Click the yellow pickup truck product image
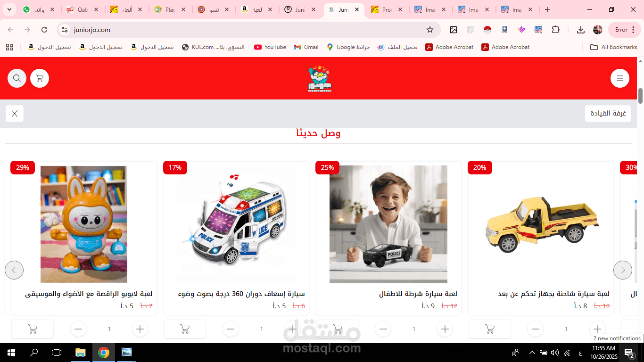 click(541, 224)
